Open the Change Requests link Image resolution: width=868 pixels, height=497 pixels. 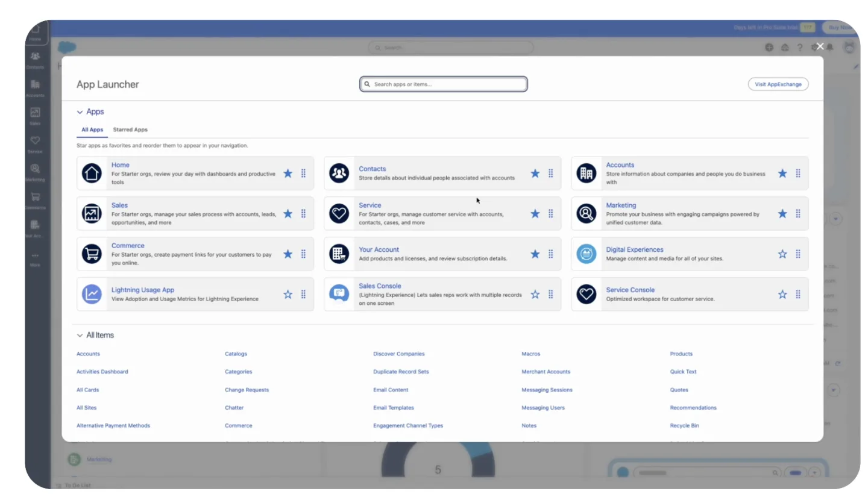pos(247,390)
